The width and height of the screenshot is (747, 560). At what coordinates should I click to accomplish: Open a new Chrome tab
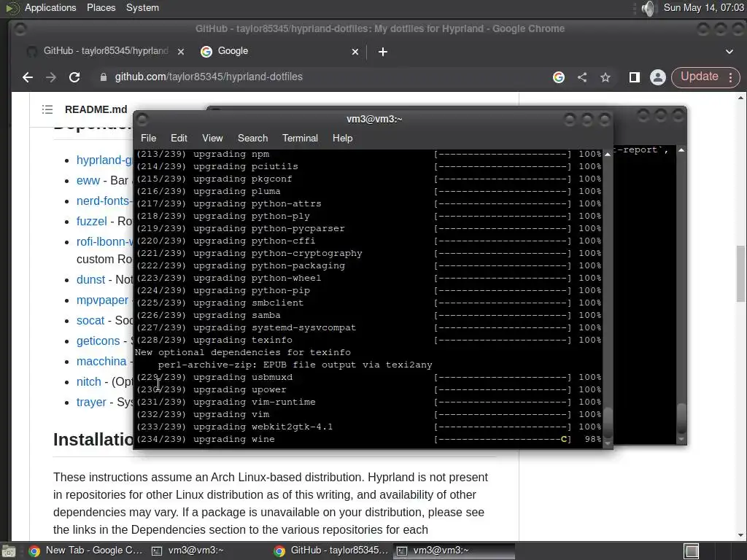tap(382, 52)
